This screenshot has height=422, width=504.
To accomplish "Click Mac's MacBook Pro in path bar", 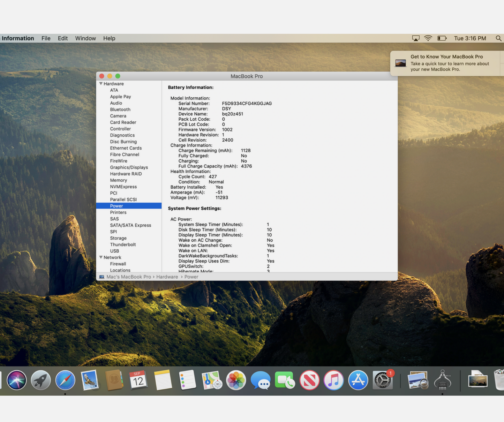I will point(129,277).
